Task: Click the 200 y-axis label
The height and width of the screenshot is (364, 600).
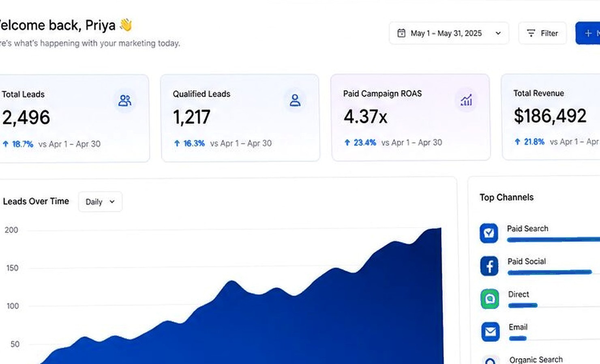Action: pos(11,230)
